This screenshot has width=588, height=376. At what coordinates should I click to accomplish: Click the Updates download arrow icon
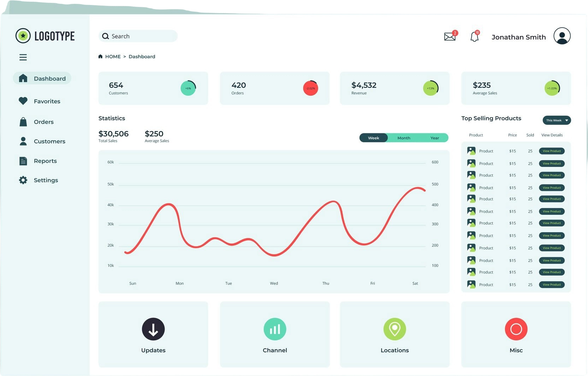tap(153, 329)
